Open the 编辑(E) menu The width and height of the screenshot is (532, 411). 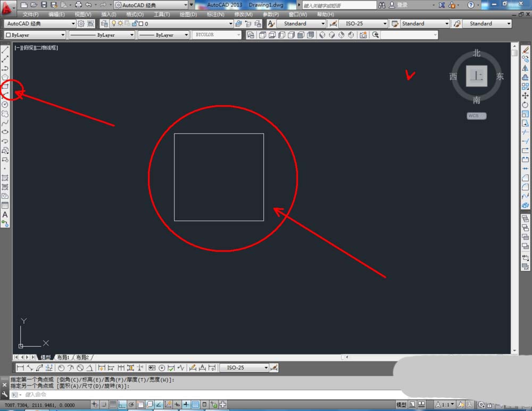click(56, 14)
